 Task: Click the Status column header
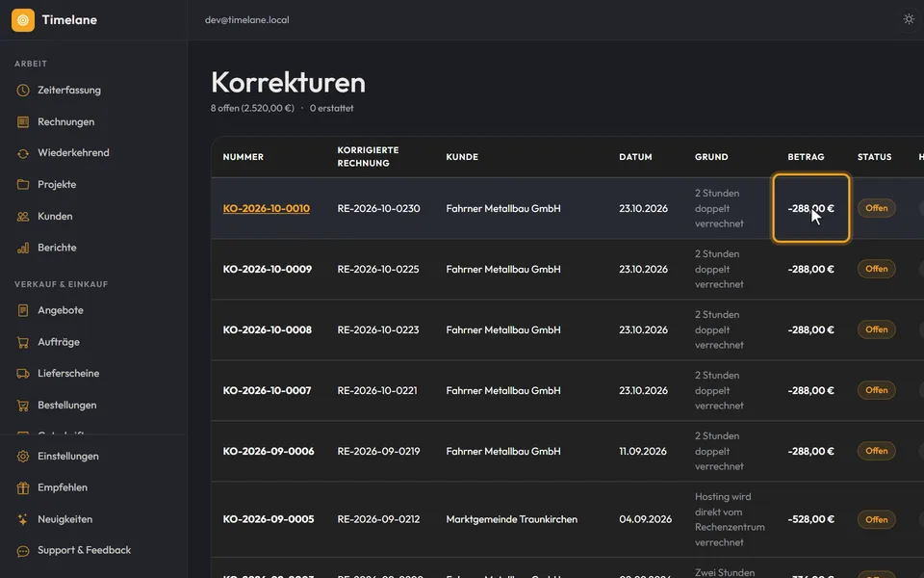coord(875,157)
